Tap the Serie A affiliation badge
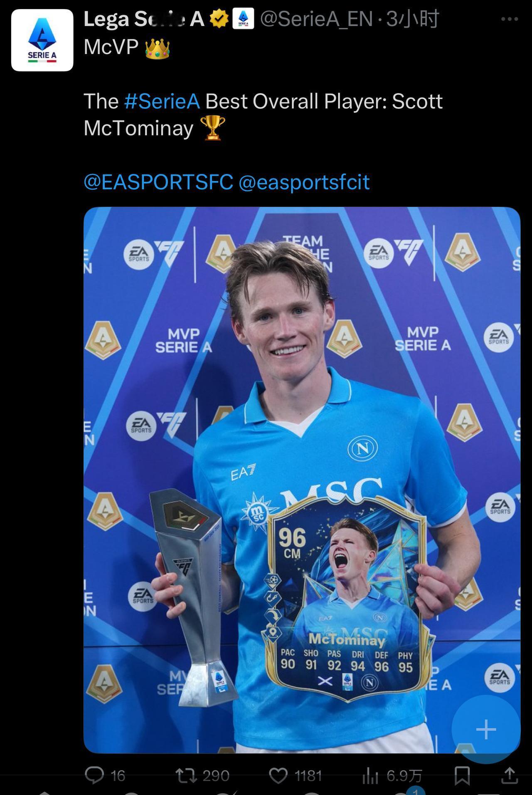 243,19
